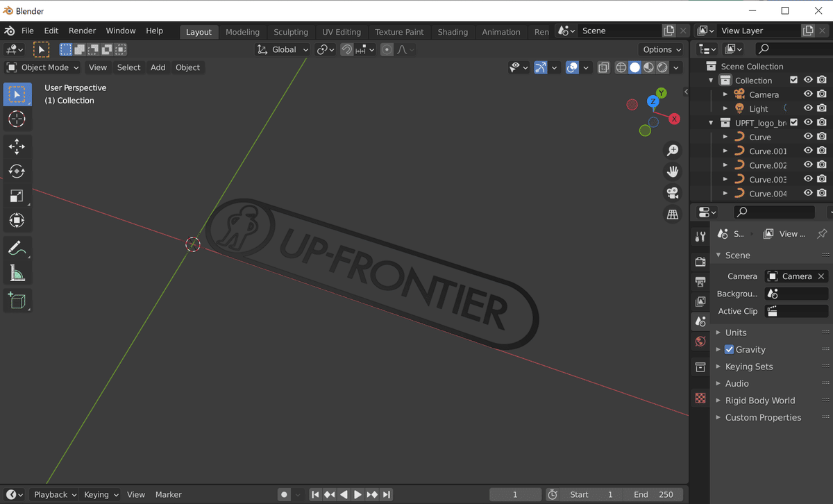This screenshot has width=833, height=504.
Task: Open Render properties tab
Action: [x=700, y=262]
